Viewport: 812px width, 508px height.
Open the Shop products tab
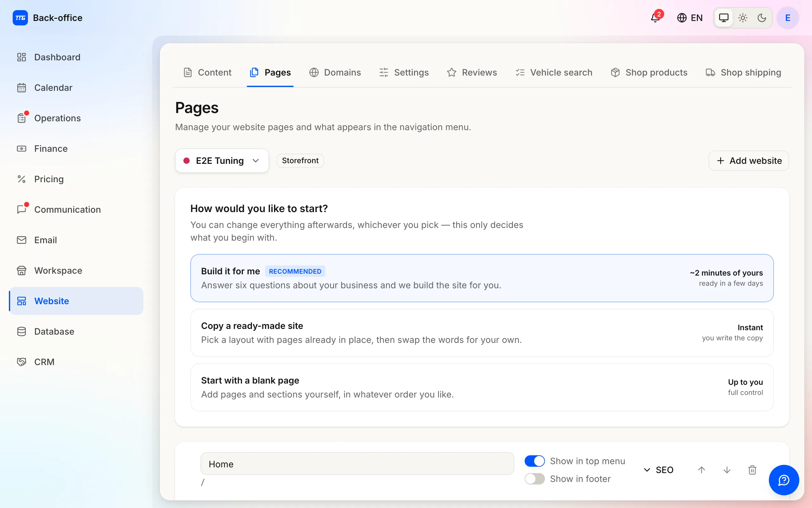[649, 72]
